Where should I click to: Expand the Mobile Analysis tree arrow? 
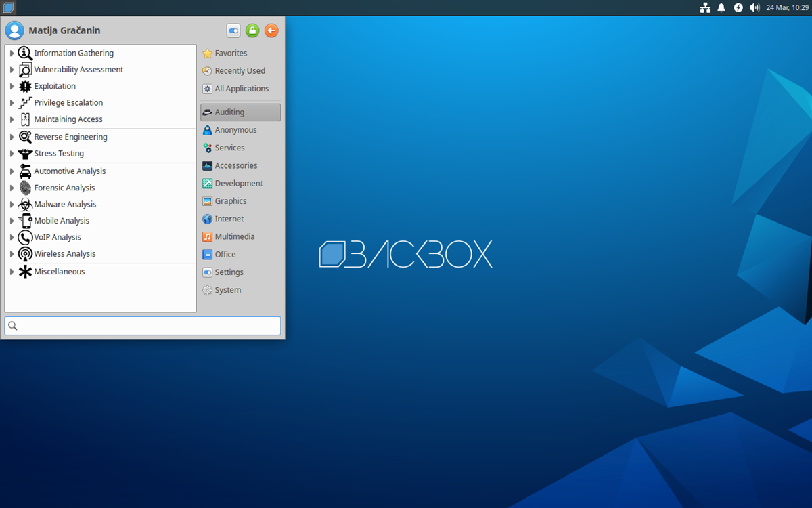coord(12,221)
